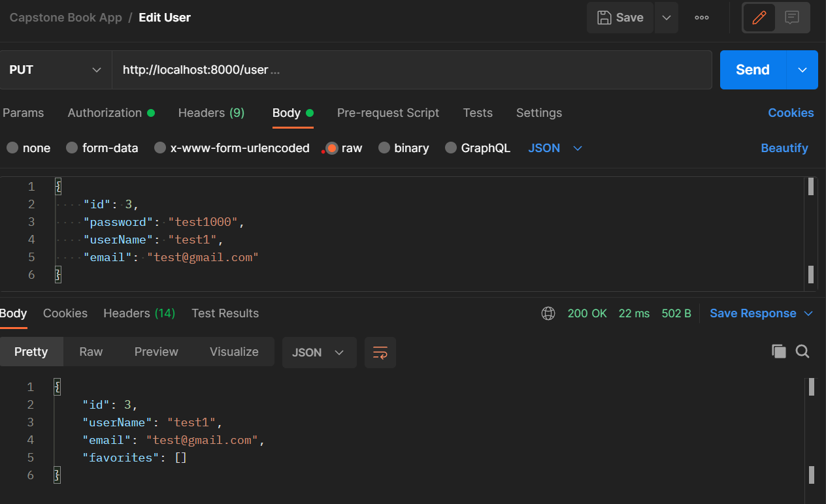Switch to the Authorization tab
826x504 pixels.
pos(111,113)
